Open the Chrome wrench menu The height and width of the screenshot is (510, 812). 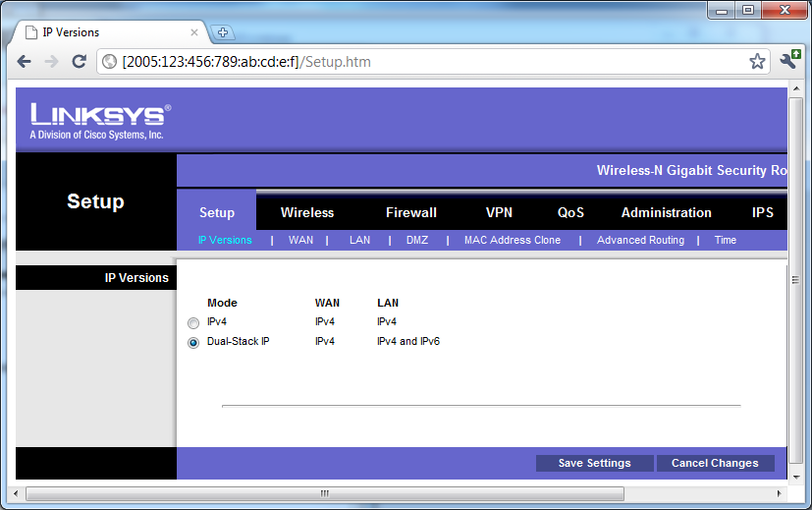pos(789,60)
